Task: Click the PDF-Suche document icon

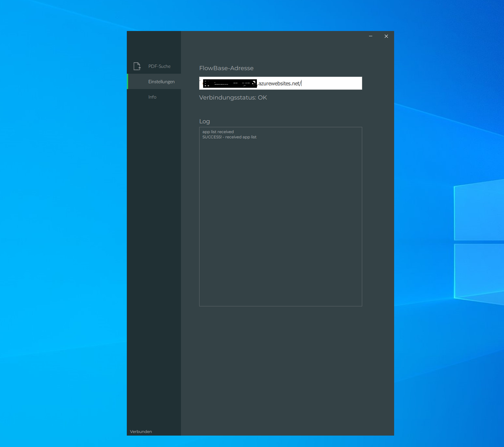Action: (137, 66)
